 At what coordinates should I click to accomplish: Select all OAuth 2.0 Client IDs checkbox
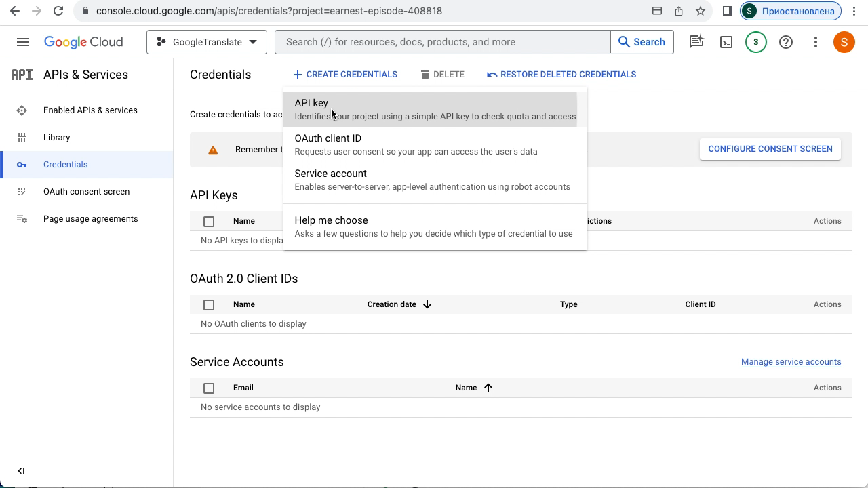209,305
